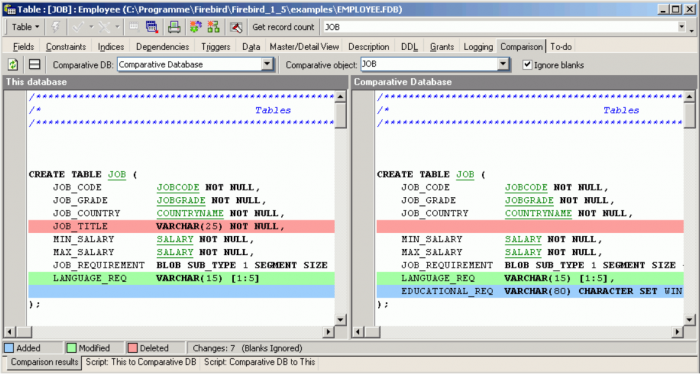Click scroll left arrow in Comparative Database pane
The width and height of the screenshot is (700, 374).
(x=358, y=332)
